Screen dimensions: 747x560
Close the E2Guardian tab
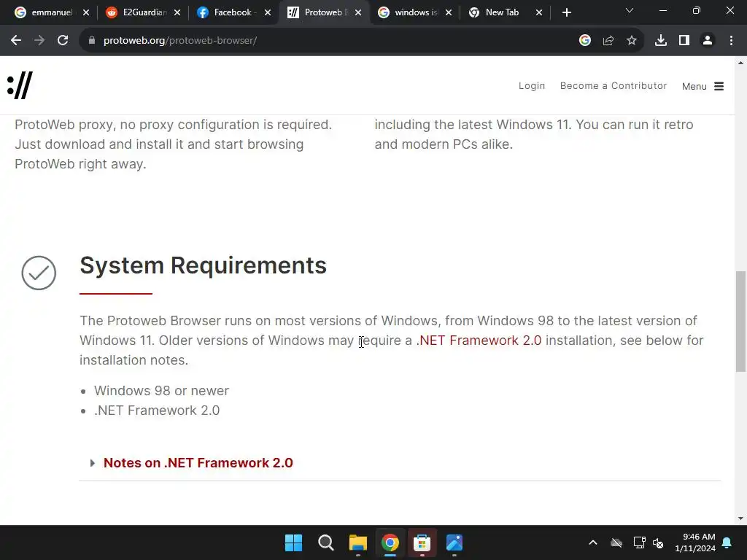(x=177, y=13)
